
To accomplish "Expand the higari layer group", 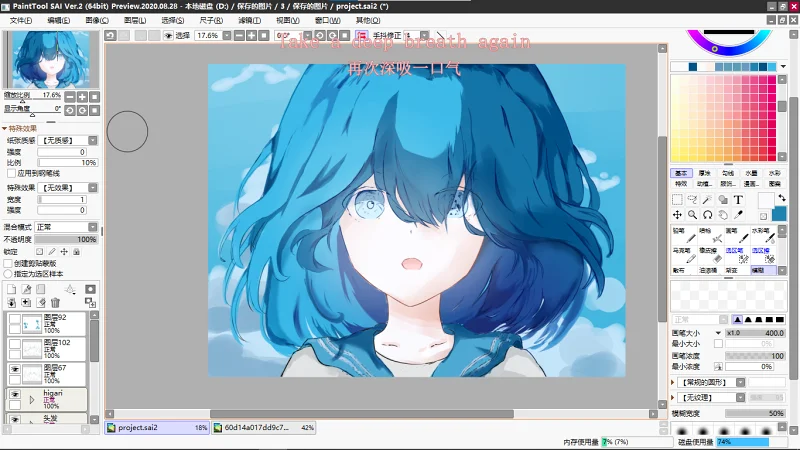I will pyautogui.click(x=32, y=400).
